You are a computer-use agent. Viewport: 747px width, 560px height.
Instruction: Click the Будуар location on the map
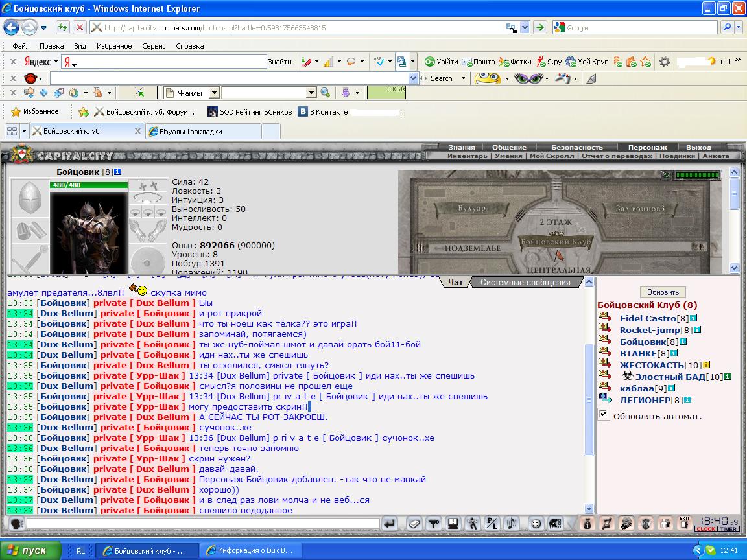click(x=471, y=209)
